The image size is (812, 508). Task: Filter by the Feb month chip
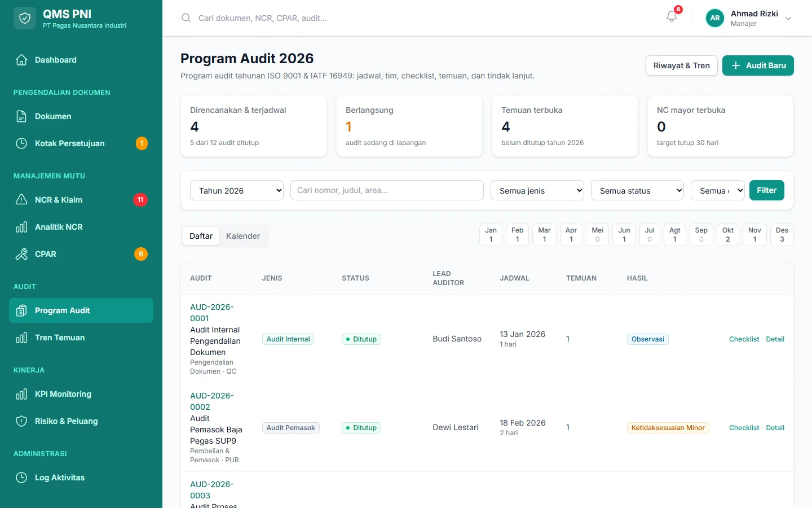(517, 235)
